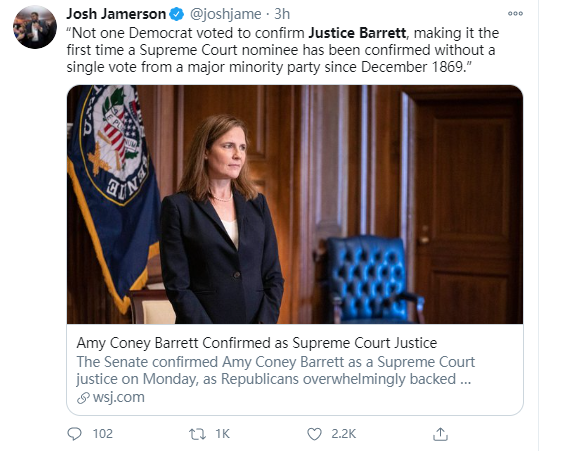Viewport: 566px width, 451px height.
Task: Click the reply speech bubble icon
Action: 75,434
